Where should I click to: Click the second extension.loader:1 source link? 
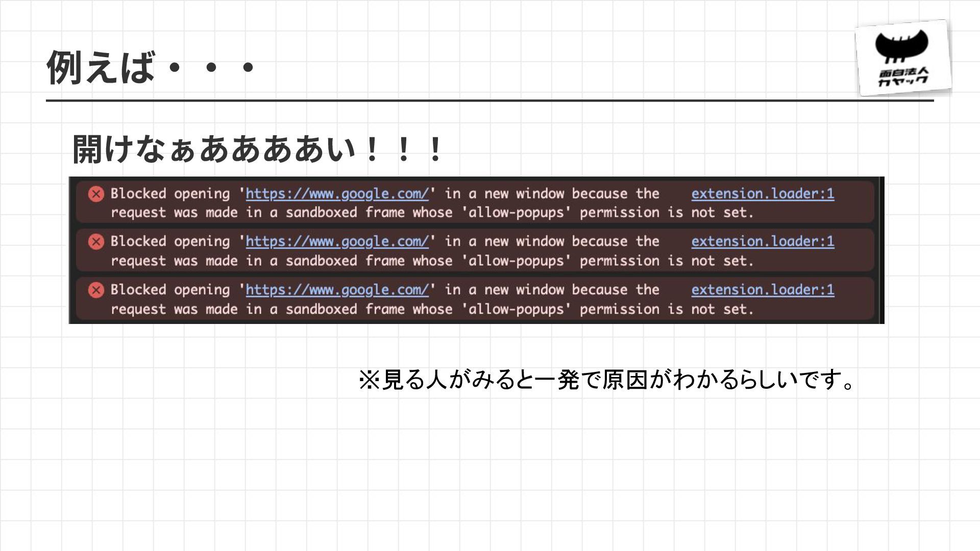point(763,241)
